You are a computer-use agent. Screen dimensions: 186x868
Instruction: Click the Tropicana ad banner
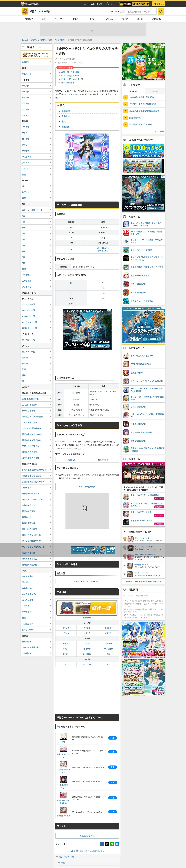coord(144,62)
